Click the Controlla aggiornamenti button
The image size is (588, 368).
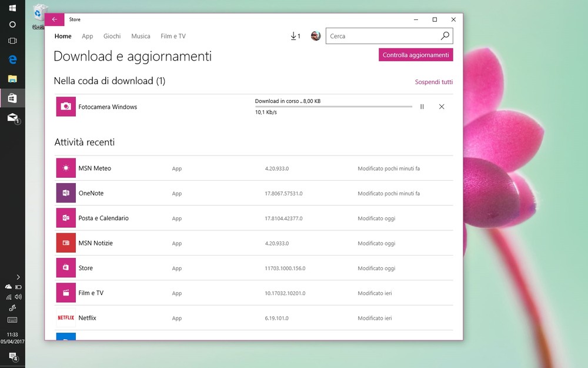416,55
